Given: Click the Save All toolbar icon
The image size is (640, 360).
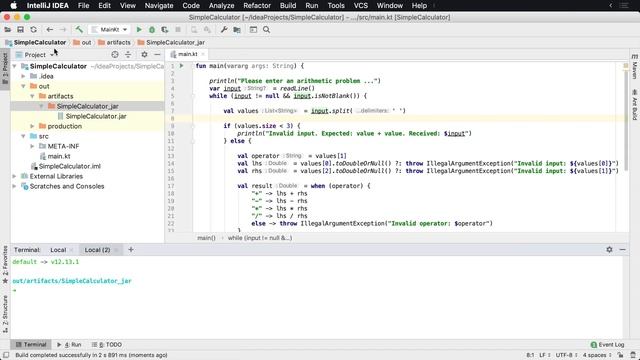Looking at the screenshot, I should tap(20, 30).
